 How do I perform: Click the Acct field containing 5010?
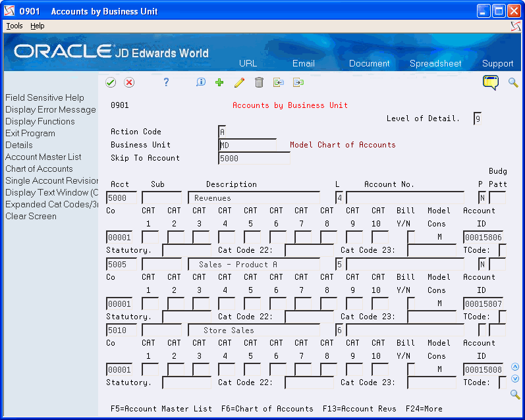click(x=122, y=330)
